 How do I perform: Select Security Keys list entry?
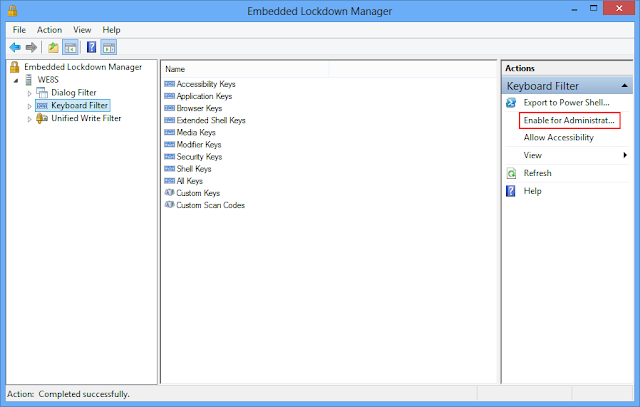click(x=199, y=157)
